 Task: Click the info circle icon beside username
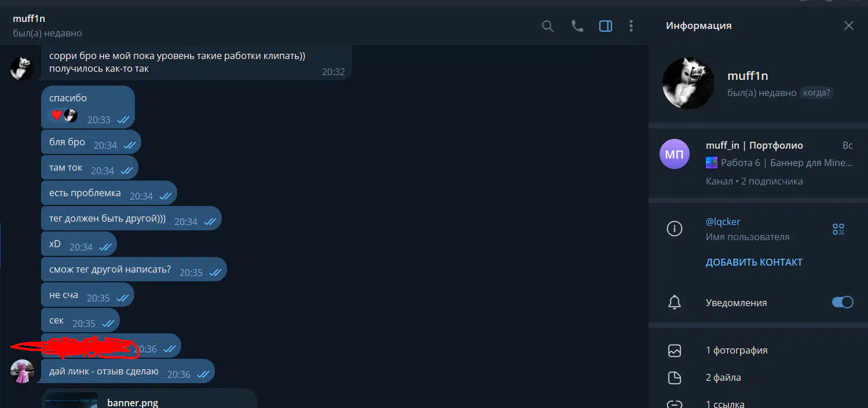(675, 229)
